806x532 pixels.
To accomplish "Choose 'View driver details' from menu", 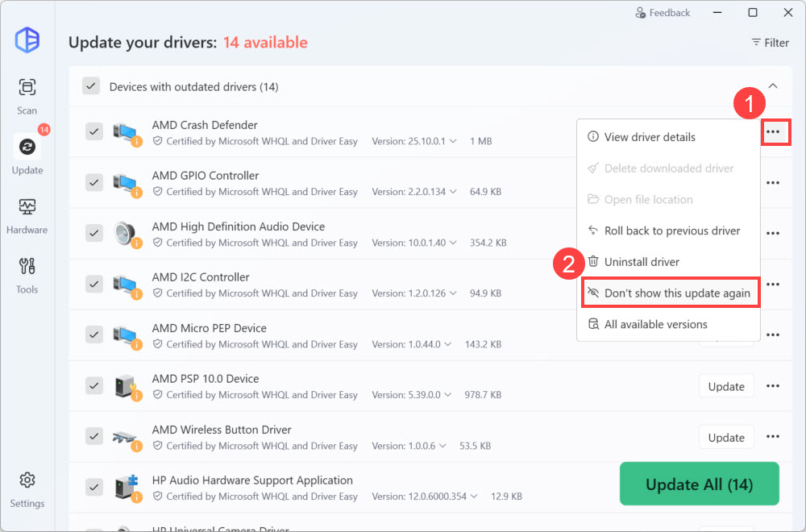I will click(x=650, y=137).
